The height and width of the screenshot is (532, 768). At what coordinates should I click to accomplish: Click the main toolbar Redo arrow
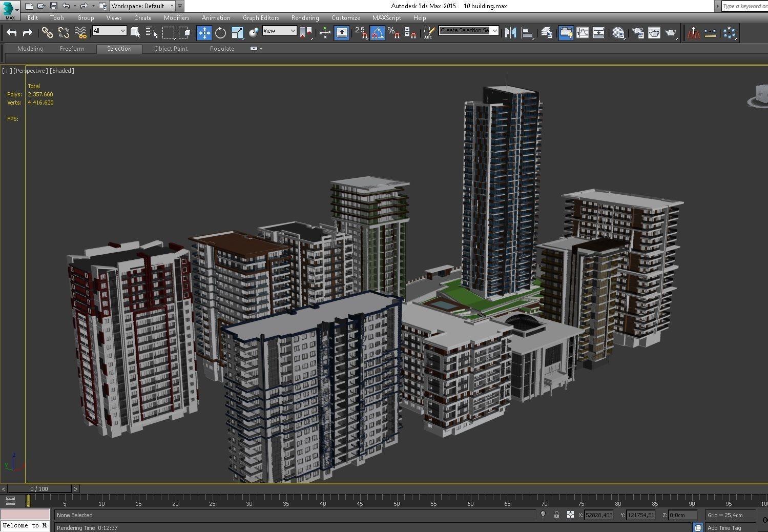click(28, 33)
